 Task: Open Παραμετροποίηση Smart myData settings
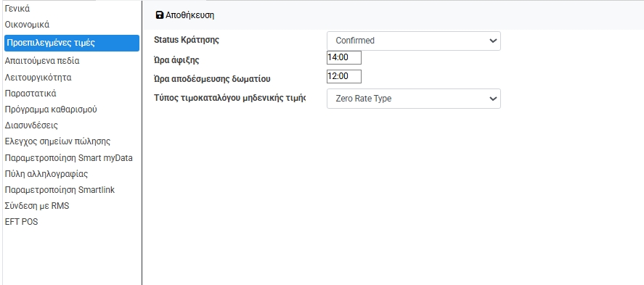68,158
